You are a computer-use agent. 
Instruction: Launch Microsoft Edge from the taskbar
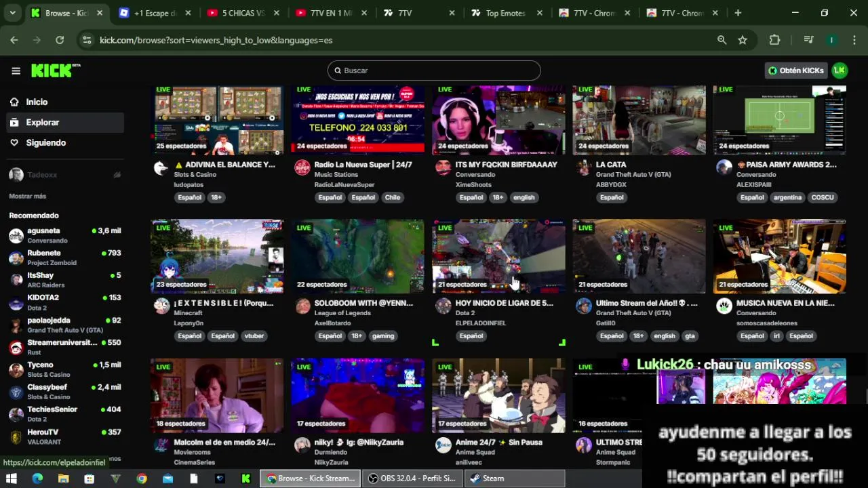pos(37,479)
